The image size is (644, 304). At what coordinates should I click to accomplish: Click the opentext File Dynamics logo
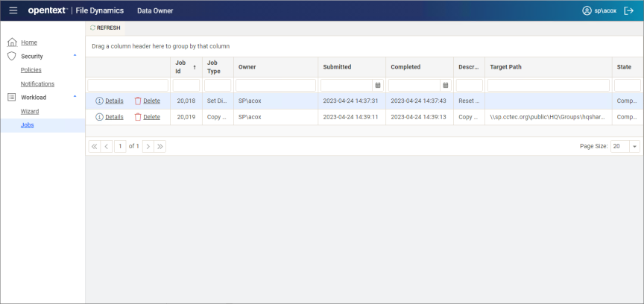pos(76,10)
